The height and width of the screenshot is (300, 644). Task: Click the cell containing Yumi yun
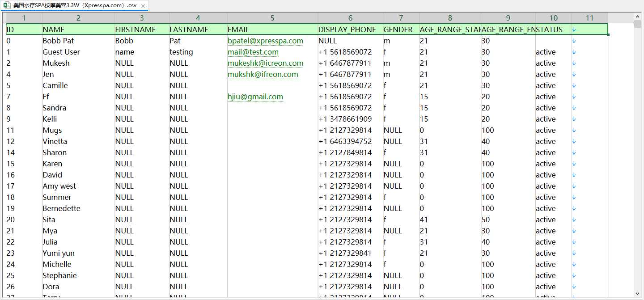click(x=78, y=253)
